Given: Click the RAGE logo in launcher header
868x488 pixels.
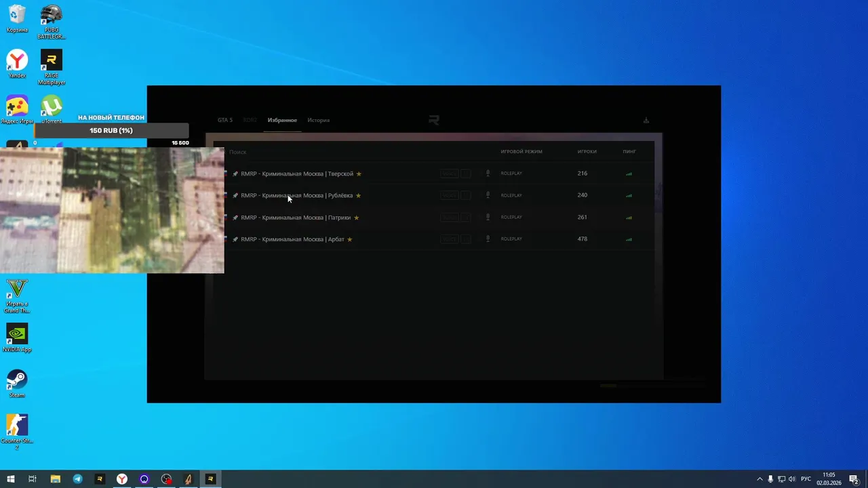Looking at the screenshot, I should tap(434, 120).
